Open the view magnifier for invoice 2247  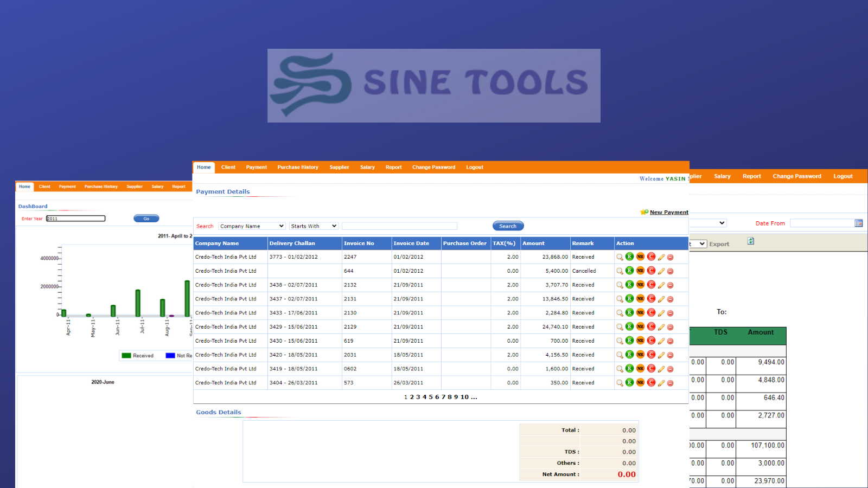620,257
